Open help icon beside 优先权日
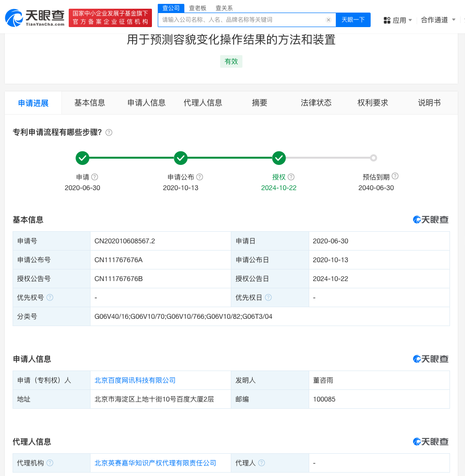 click(268, 297)
